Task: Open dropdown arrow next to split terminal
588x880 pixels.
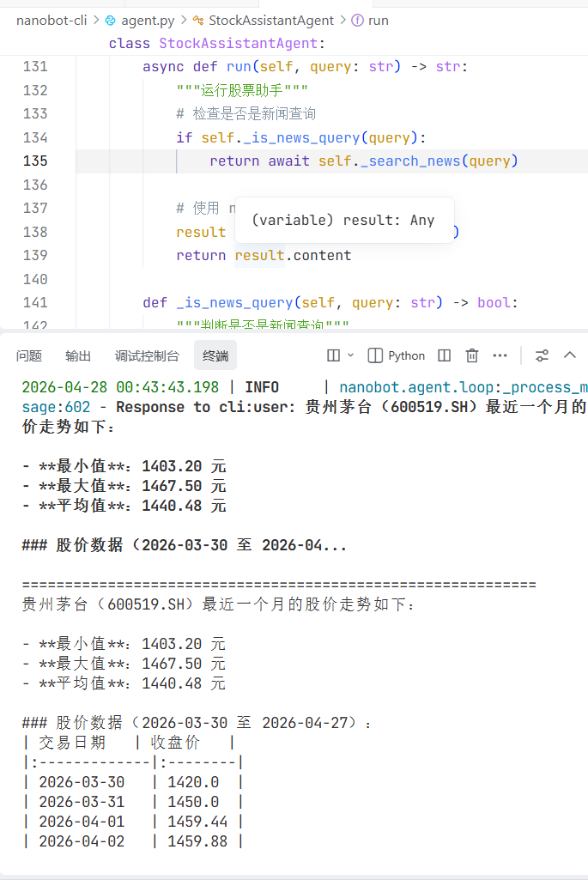Action: click(351, 355)
